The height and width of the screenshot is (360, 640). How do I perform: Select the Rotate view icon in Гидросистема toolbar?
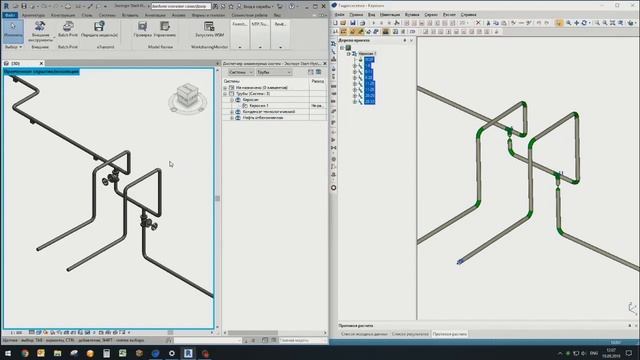(x=584, y=23)
